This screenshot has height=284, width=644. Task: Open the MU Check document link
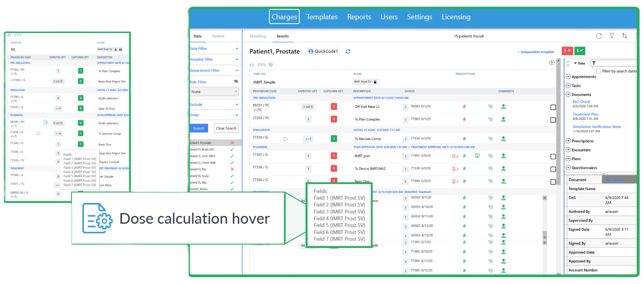point(581,102)
